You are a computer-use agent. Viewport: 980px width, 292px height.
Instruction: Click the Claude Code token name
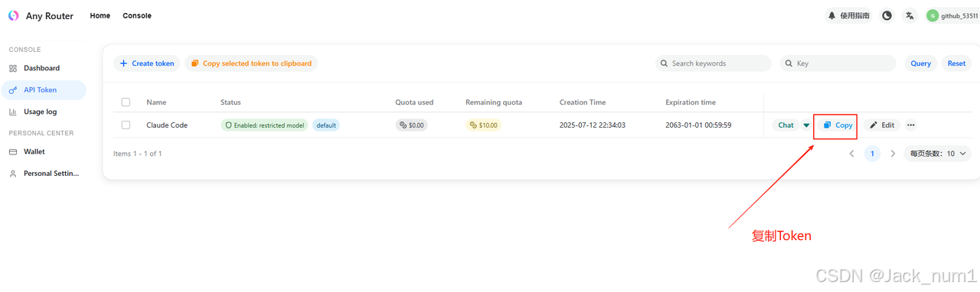[x=167, y=125]
